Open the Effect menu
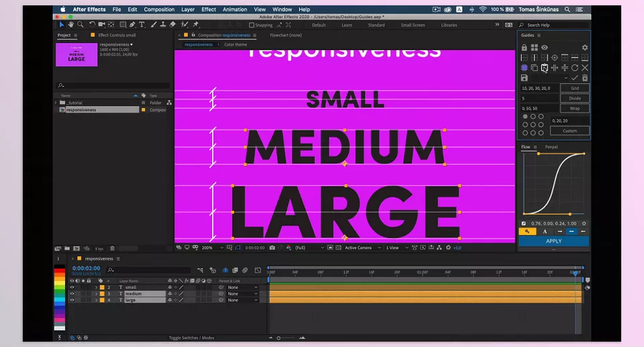644x347 pixels. coord(209,9)
